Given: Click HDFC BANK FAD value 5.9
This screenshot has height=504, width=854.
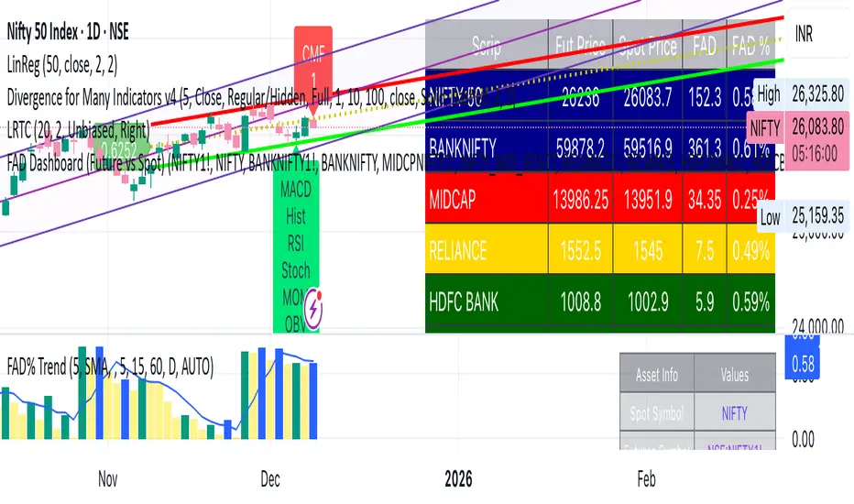Looking at the screenshot, I should [x=705, y=301].
